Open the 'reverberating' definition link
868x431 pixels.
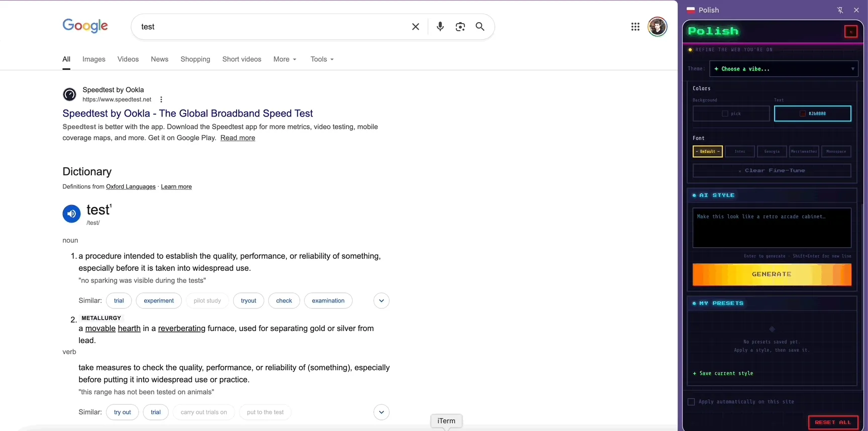point(182,329)
